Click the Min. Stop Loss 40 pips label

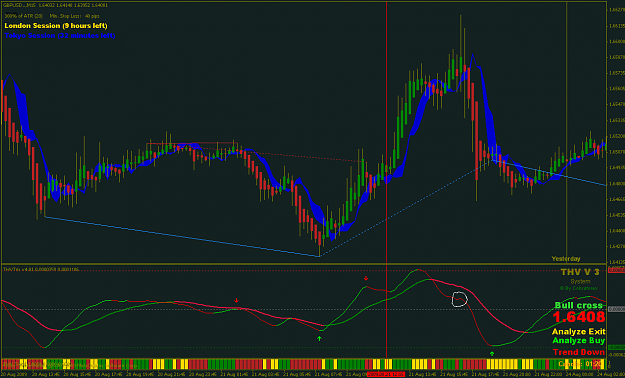point(75,16)
